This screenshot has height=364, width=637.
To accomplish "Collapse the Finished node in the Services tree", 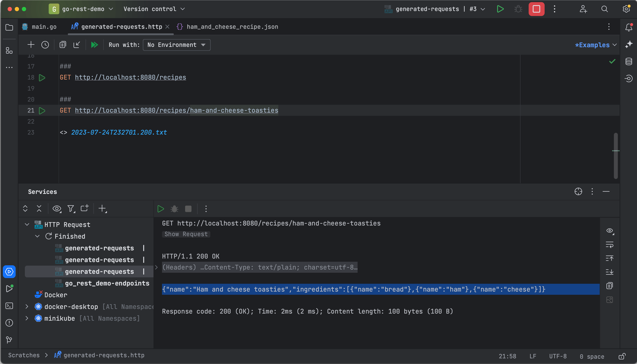I will [37, 236].
